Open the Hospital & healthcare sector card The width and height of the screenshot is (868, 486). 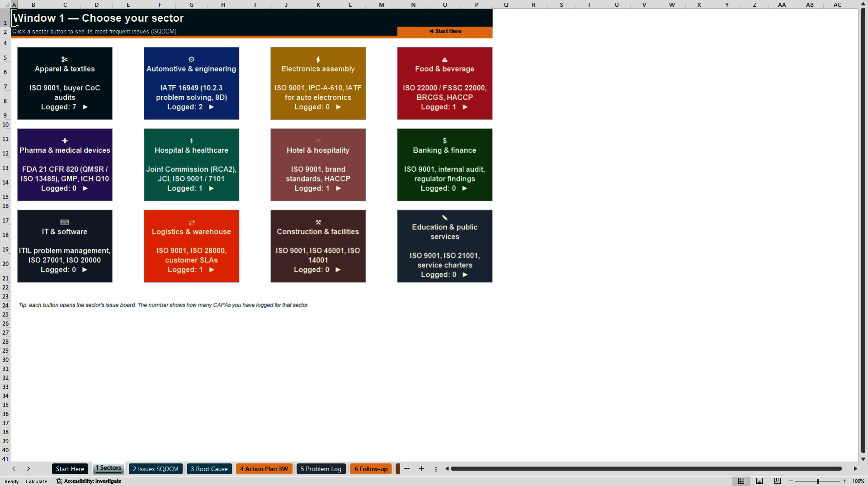point(191,165)
